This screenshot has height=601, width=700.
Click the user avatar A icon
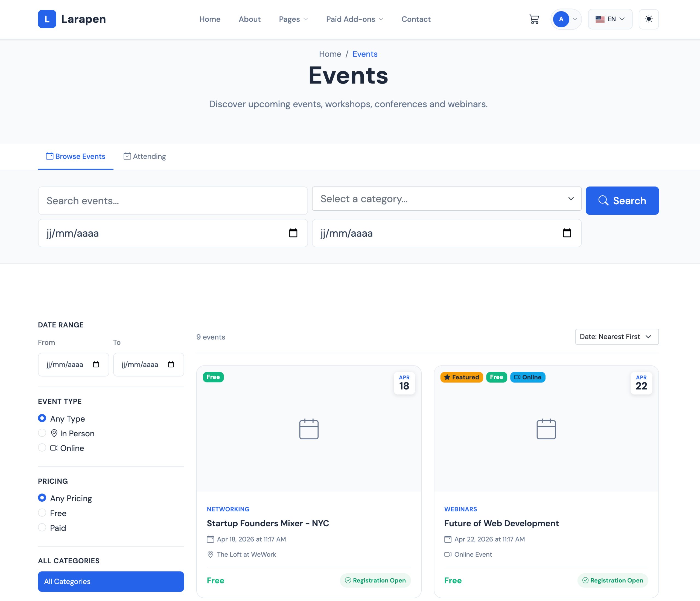pos(561,19)
